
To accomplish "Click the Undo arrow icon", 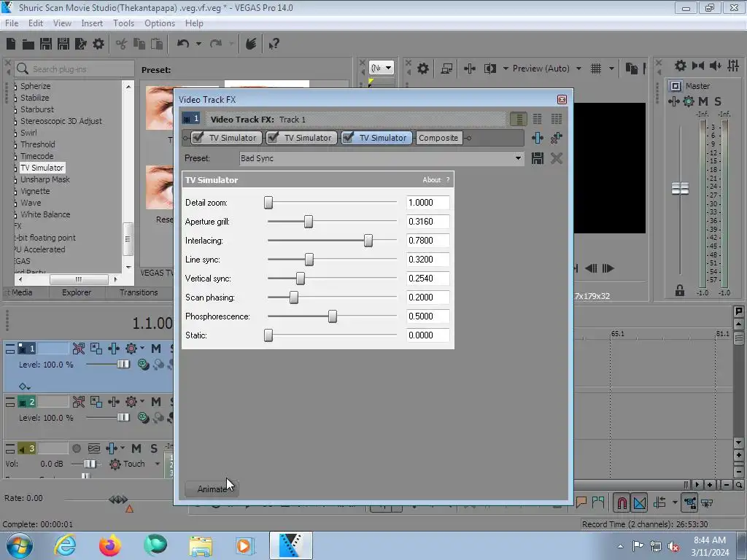I will 183,44.
